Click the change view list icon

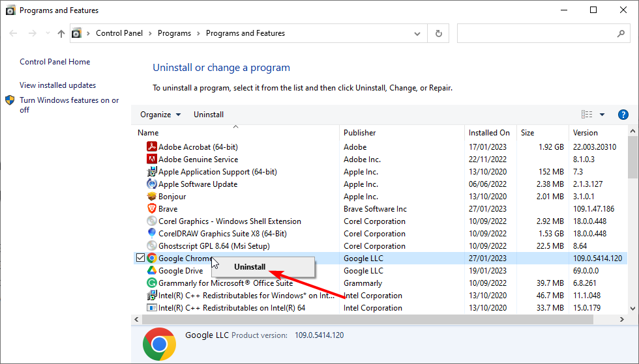pyautogui.click(x=587, y=115)
